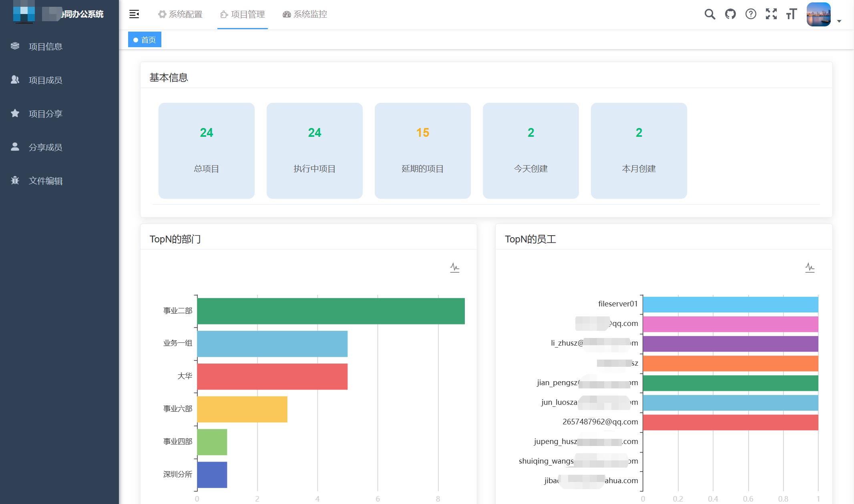Click the jupeng_husz axis label
Image resolution: width=854 pixels, height=504 pixels.
click(x=586, y=442)
